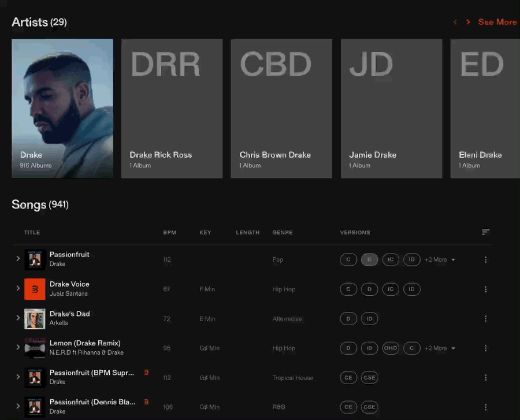Sort songs by BPM column header

(169, 232)
